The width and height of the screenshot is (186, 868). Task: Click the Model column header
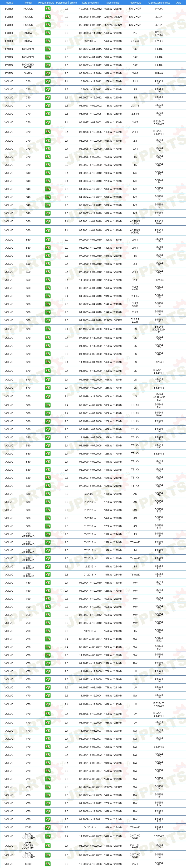coord(28,2)
